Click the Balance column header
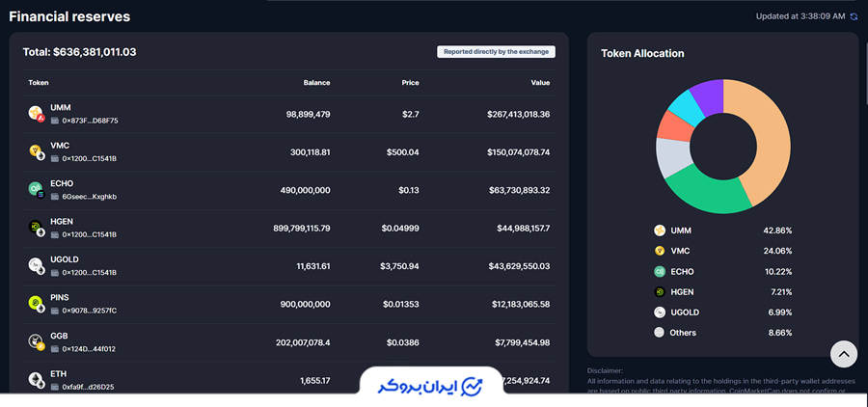The width and height of the screenshot is (868, 407). pos(316,83)
